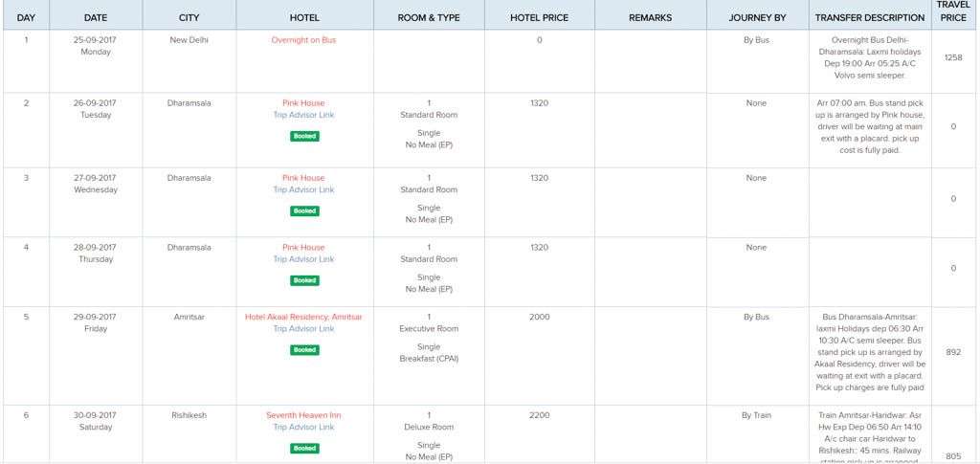Click the Overnight on Bus hotel entry
The width and height of the screenshot is (980, 464).
click(x=303, y=40)
